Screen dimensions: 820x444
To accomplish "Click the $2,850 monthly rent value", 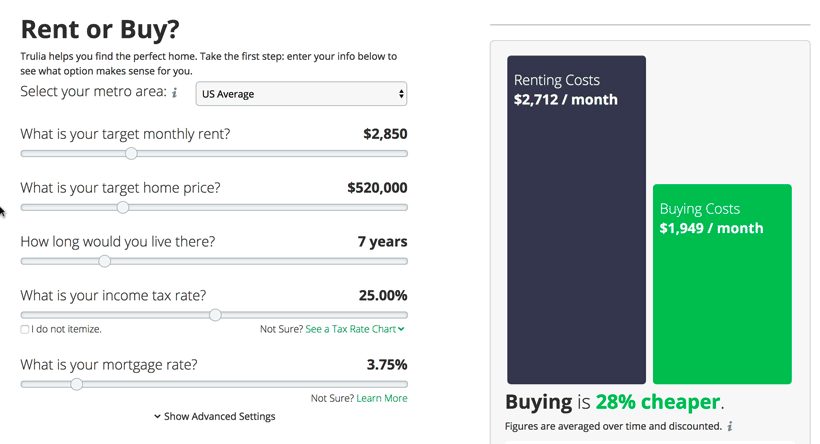I will (x=385, y=134).
